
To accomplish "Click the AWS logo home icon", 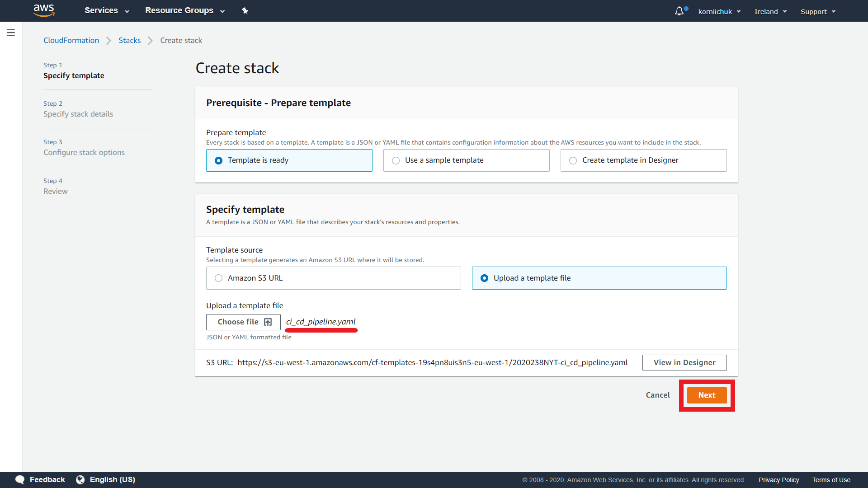I will [44, 10].
